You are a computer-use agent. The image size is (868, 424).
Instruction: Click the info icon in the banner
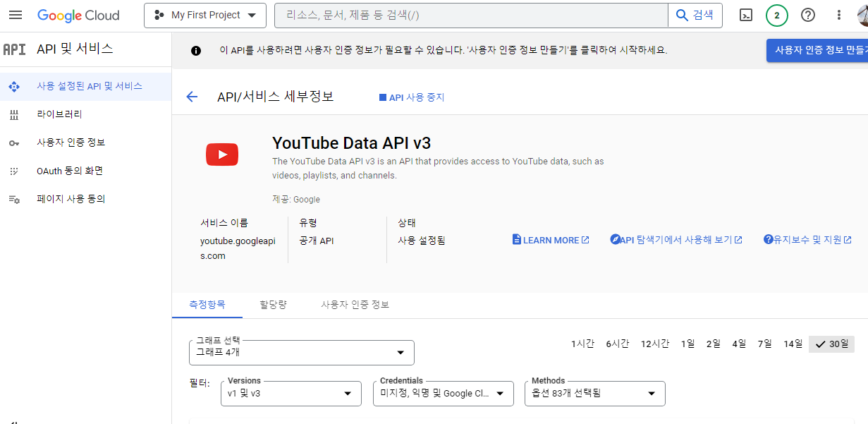coord(196,51)
